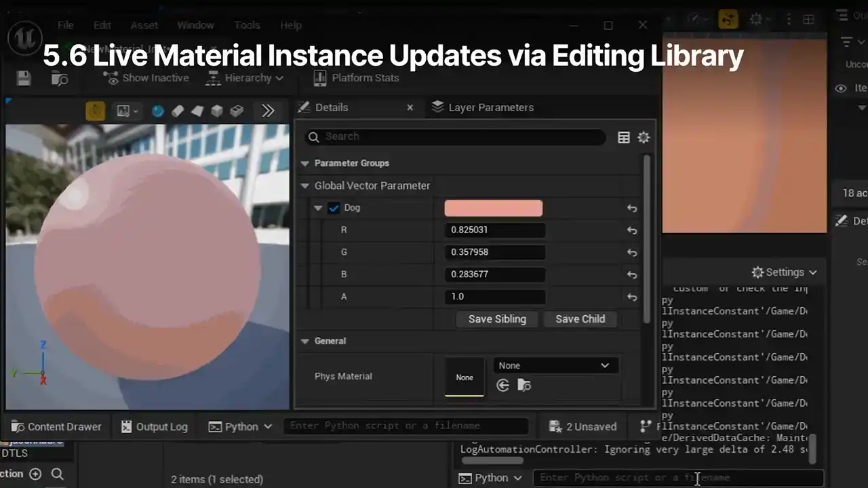Open the Asset menu

click(x=144, y=25)
